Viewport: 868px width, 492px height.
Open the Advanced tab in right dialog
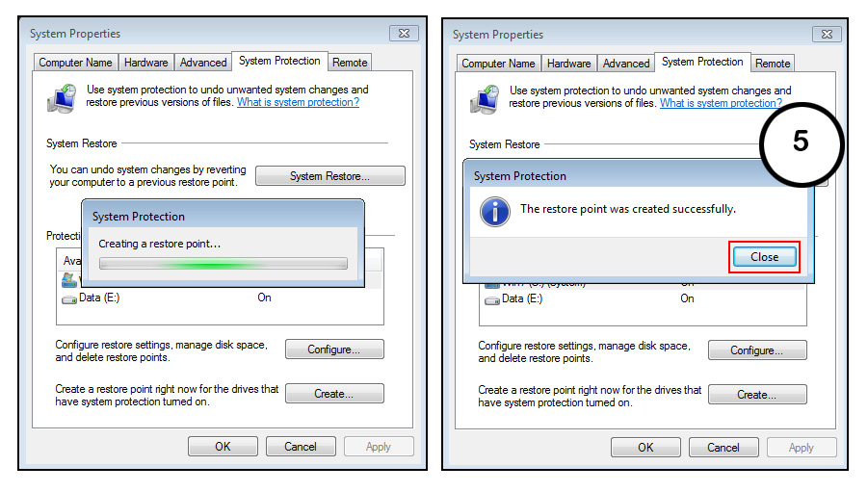(x=626, y=64)
